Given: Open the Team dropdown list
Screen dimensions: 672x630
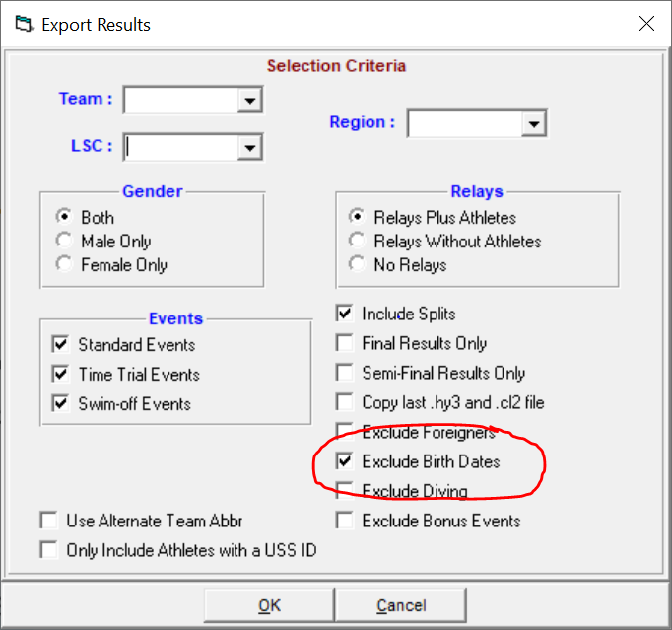Looking at the screenshot, I should pyautogui.click(x=250, y=101).
